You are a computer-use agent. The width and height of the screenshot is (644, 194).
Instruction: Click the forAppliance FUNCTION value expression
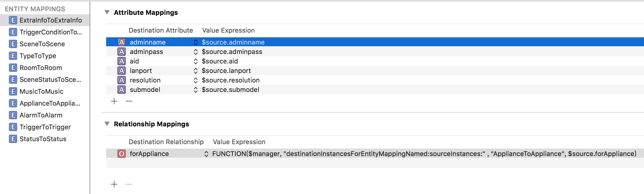click(424, 154)
